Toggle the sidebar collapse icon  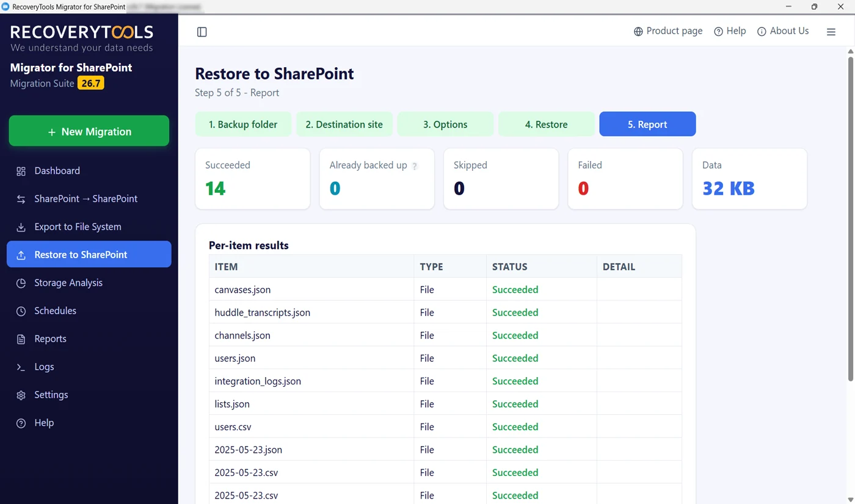coord(202,32)
